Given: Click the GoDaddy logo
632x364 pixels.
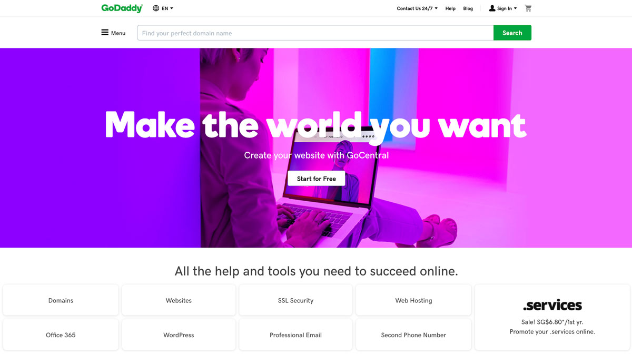Looking at the screenshot, I should [x=122, y=8].
